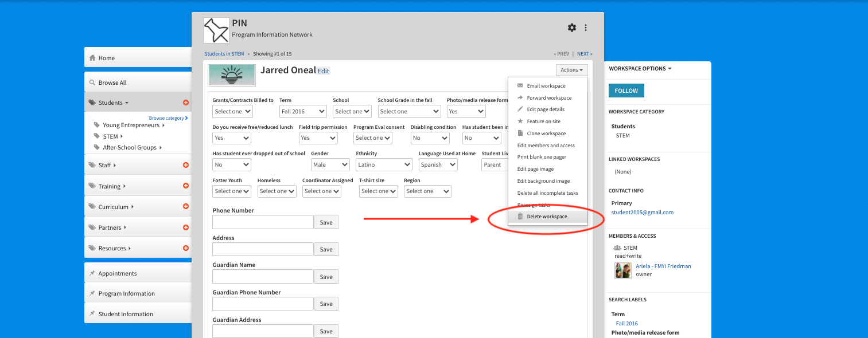
Task: Save the Phone Number field
Action: pyautogui.click(x=326, y=222)
